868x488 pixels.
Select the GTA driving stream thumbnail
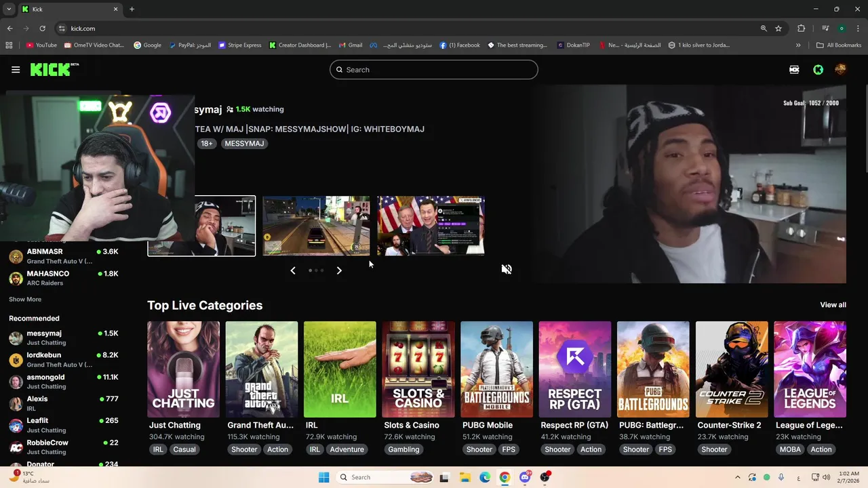316,226
